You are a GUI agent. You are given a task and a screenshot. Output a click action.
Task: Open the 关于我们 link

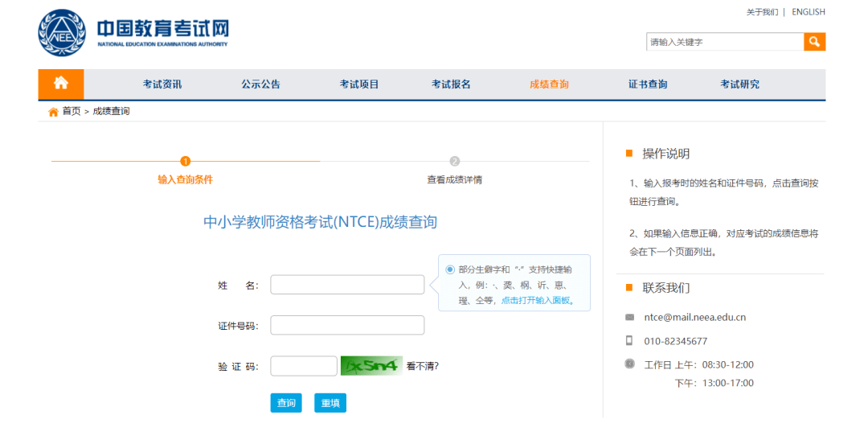point(762,12)
